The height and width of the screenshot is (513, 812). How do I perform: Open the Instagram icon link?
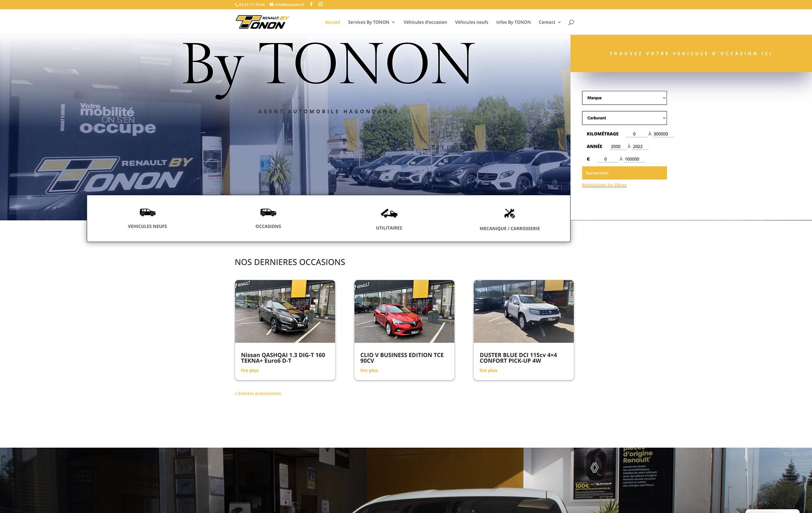320,4
